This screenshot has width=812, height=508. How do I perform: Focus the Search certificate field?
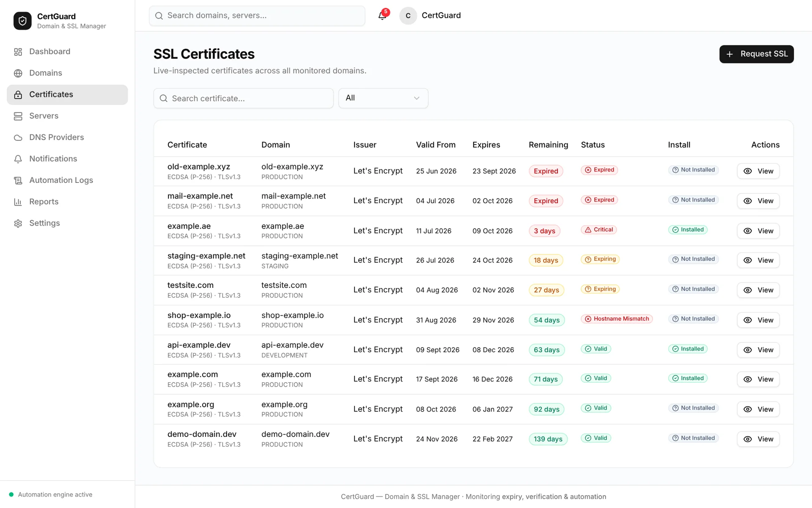(x=244, y=98)
